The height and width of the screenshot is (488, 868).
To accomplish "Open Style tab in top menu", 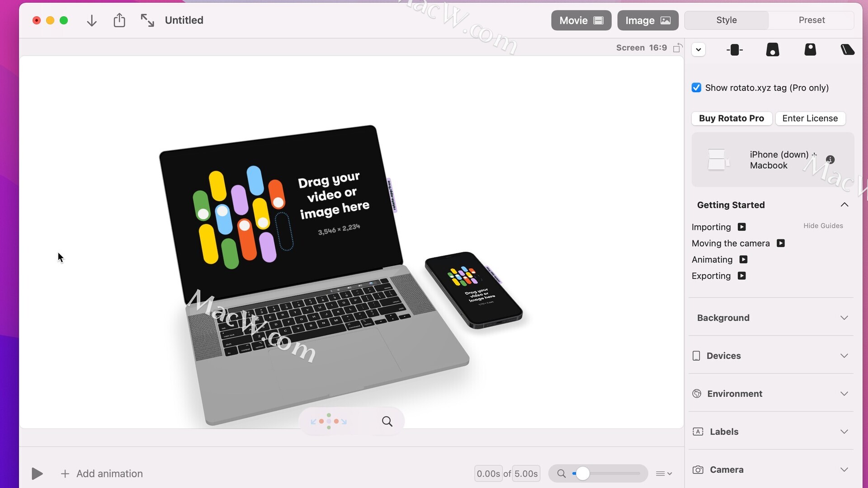I will (x=726, y=20).
